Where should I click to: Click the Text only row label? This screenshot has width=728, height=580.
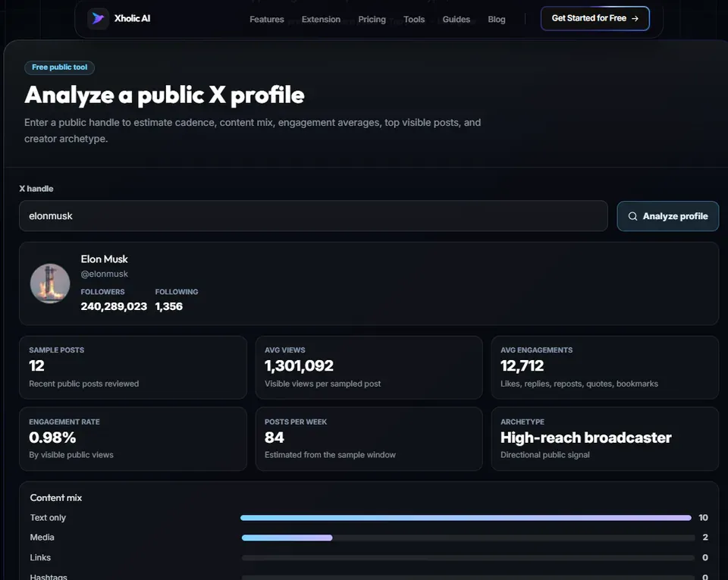(x=48, y=517)
